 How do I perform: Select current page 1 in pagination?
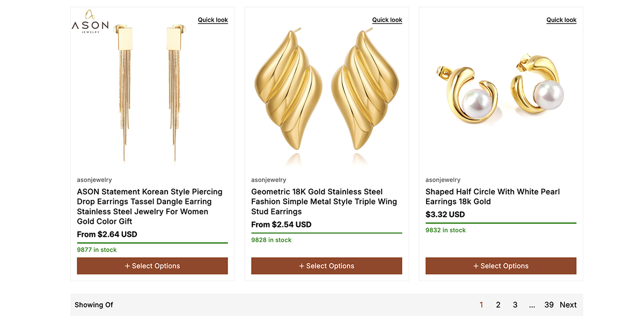pos(481,305)
